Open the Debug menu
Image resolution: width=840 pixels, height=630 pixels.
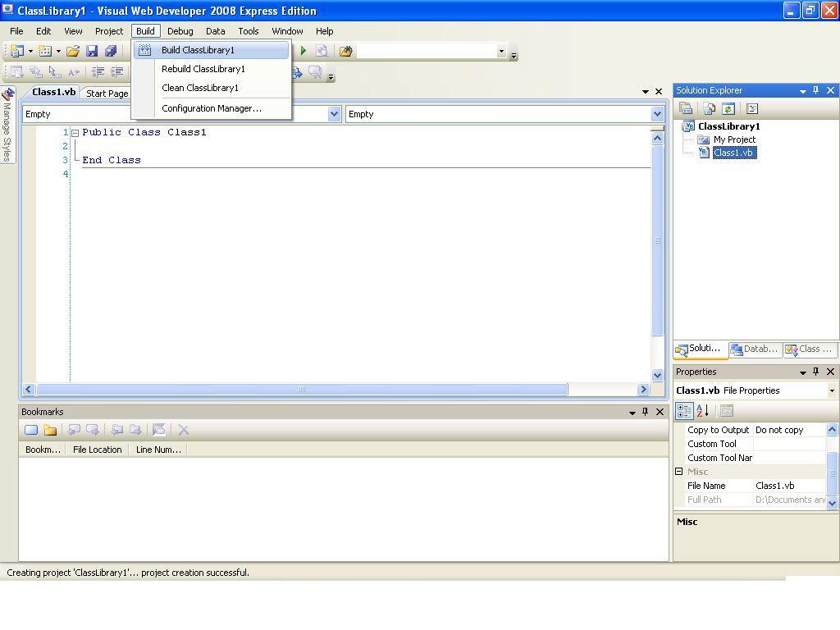(180, 31)
